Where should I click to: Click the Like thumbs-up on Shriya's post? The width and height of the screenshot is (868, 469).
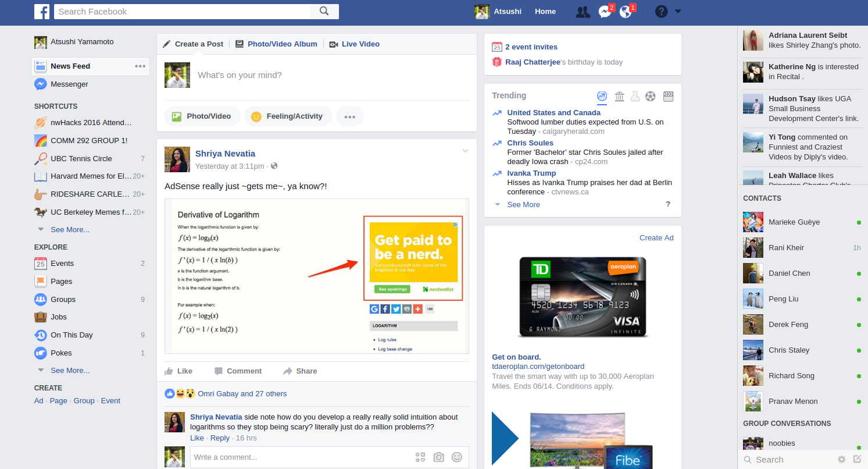tap(178, 371)
